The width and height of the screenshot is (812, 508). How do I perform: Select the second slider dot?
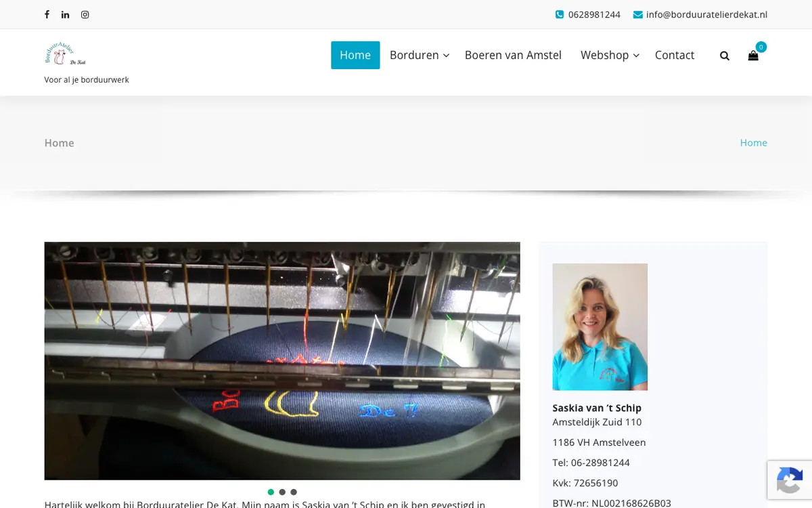click(x=282, y=492)
